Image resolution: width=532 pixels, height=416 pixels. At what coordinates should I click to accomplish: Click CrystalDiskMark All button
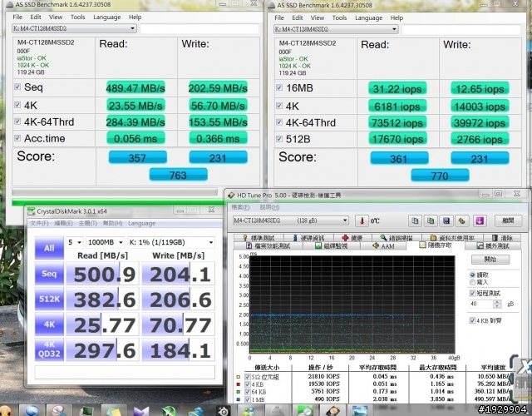(49, 248)
